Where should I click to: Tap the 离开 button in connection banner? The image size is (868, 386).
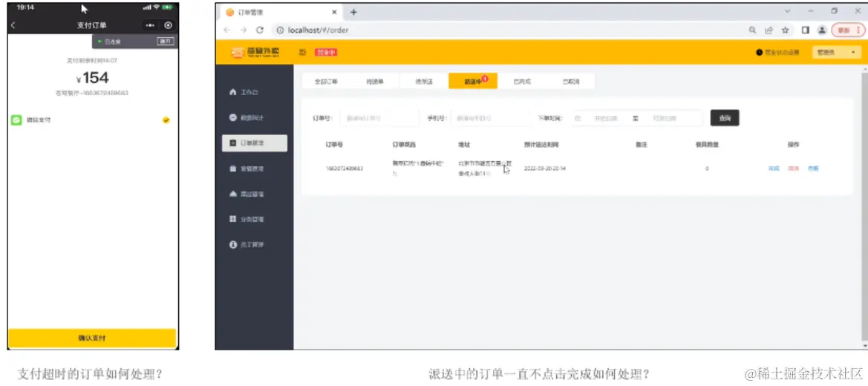165,41
